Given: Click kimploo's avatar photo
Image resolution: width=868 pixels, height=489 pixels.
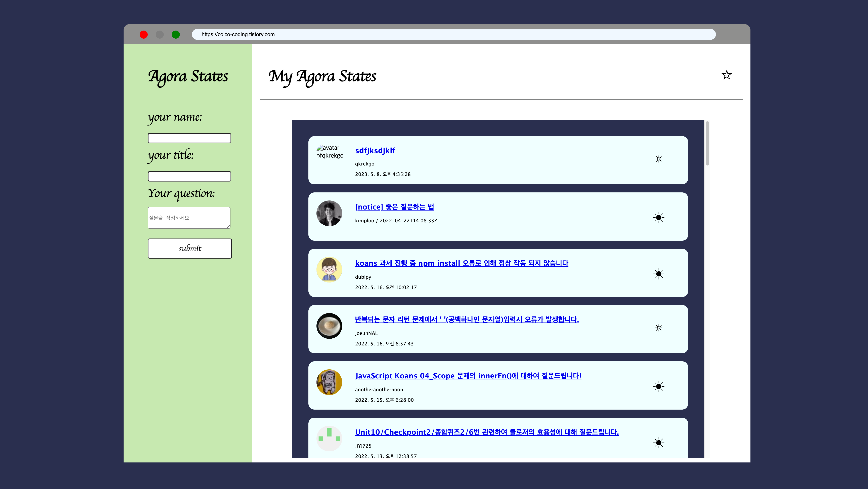Looking at the screenshot, I should [329, 214].
